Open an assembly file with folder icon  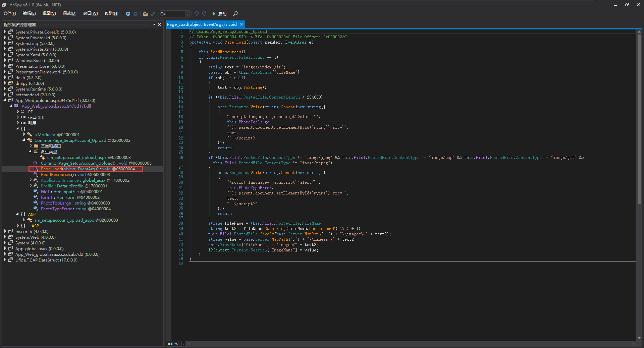click(145, 14)
